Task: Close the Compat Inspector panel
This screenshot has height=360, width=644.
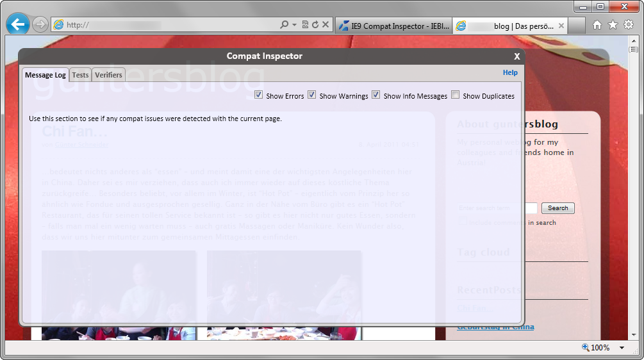Action: tap(516, 56)
